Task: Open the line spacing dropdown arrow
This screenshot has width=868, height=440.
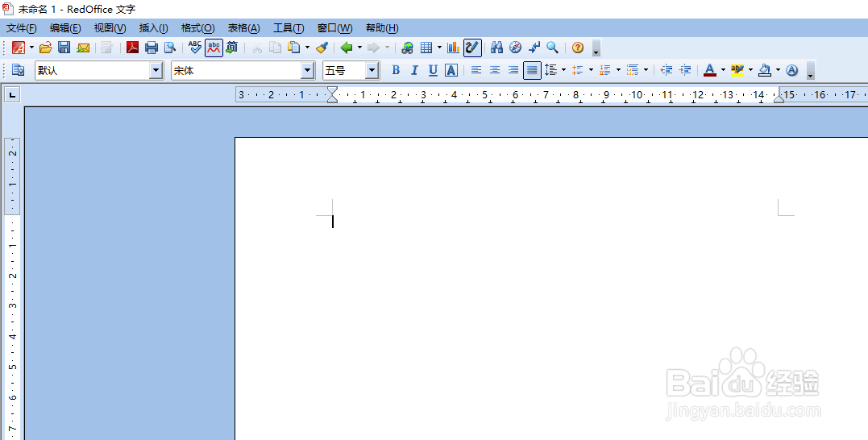Action: coord(563,70)
